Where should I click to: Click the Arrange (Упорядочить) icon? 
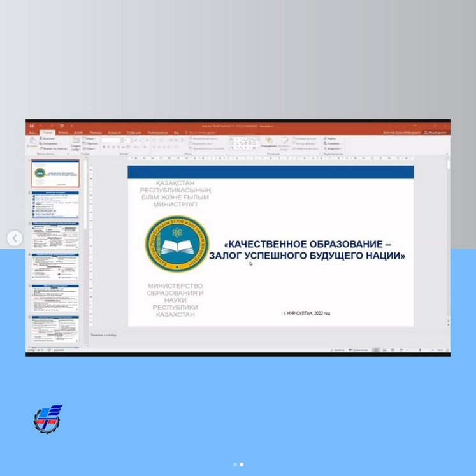(269, 140)
